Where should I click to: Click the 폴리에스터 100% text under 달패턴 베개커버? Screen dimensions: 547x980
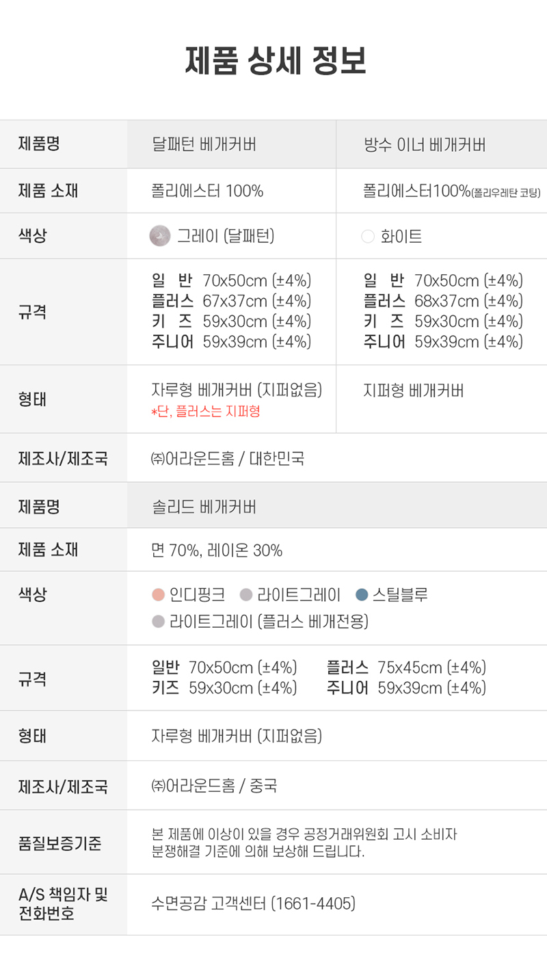pos(207,191)
